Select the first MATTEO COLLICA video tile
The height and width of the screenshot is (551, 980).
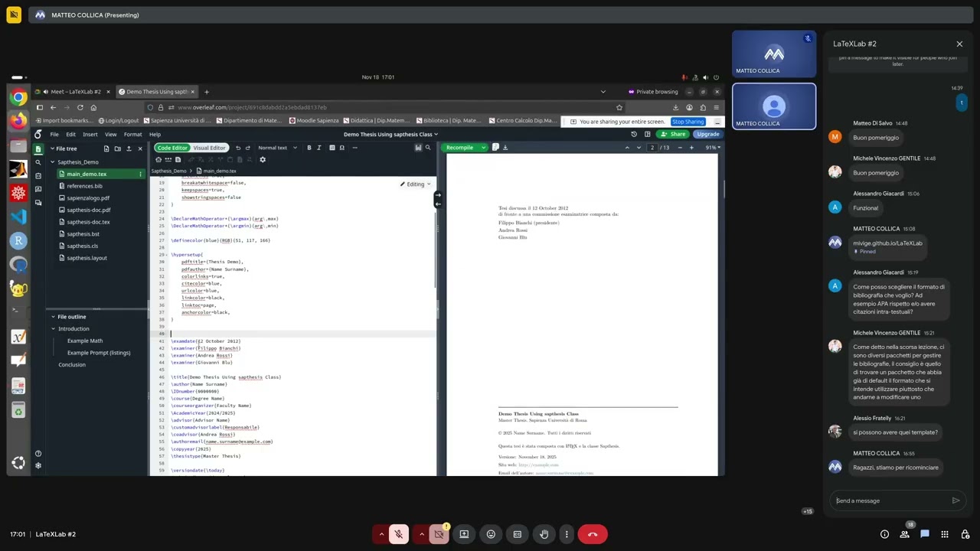pyautogui.click(x=773, y=55)
